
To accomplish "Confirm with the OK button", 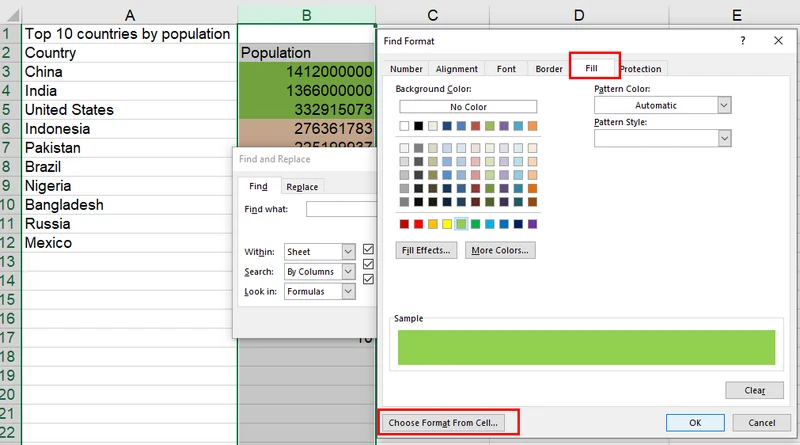I will tap(695, 423).
